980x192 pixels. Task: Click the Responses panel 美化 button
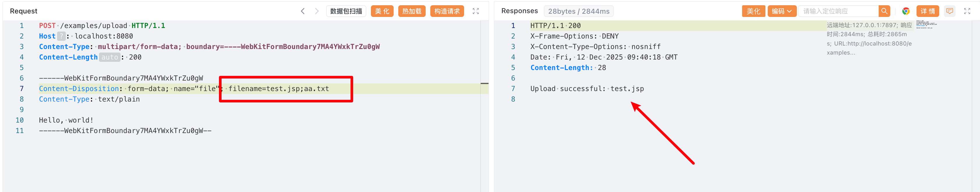(753, 11)
